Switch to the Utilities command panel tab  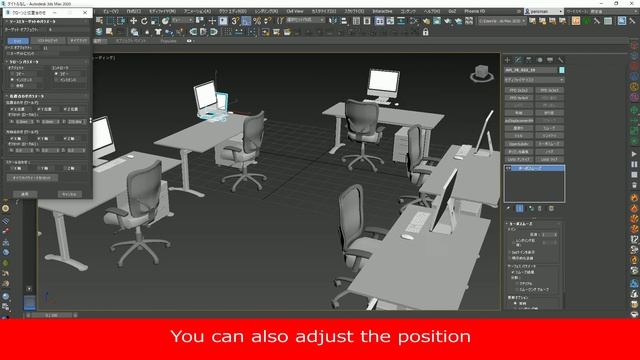561,60
